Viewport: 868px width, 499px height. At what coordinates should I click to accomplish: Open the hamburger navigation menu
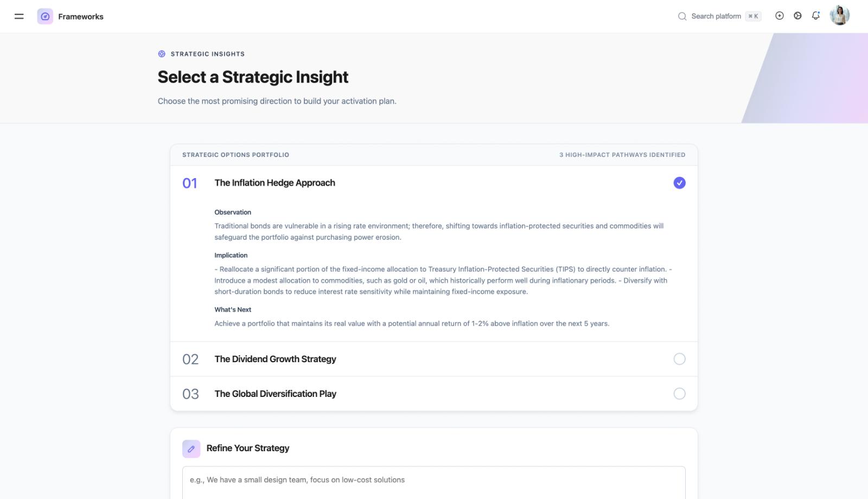[19, 16]
